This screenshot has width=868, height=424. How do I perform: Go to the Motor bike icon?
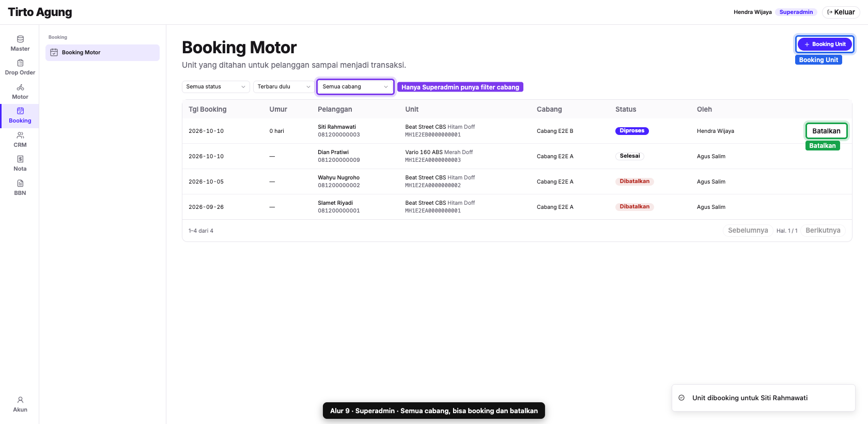[20, 87]
